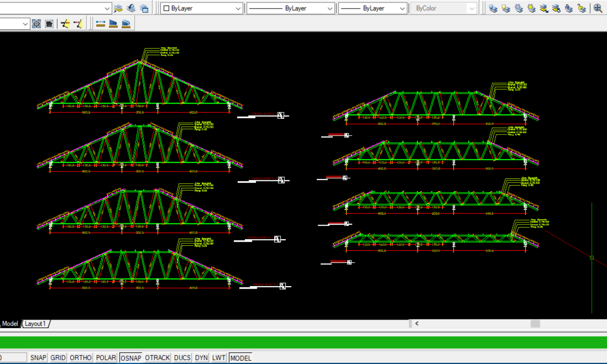Click the gear settings icon in second toolbar
Viewport: 607px width, 364px height.
pyautogui.click(x=36, y=24)
